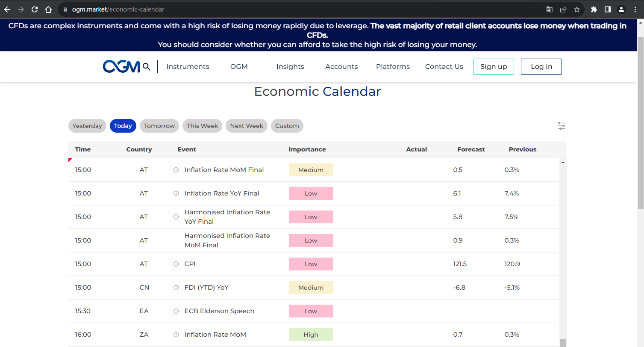Click High badge for ZA Inflation Rate MoM
The image size is (644, 347).
[311, 335]
